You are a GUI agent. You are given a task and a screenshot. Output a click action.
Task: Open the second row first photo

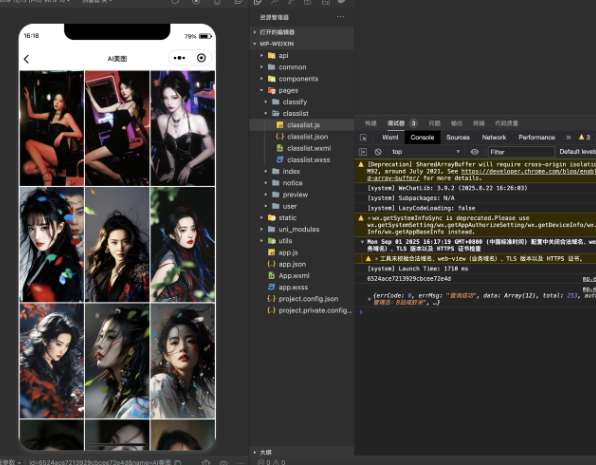click(52, 244)
